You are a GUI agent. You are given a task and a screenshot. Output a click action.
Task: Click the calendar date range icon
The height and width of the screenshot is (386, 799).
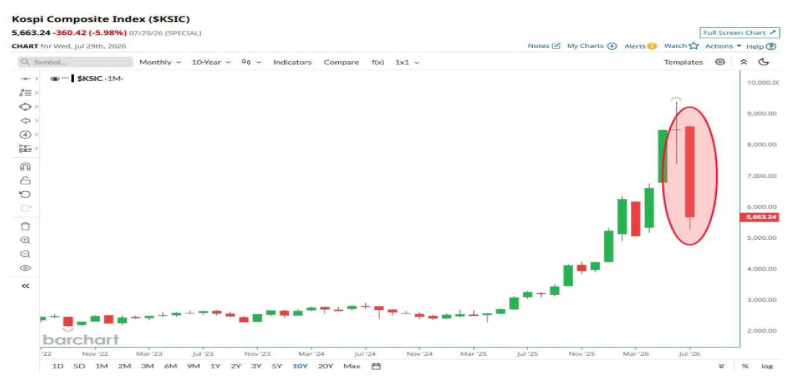click(x=376, y=366)
